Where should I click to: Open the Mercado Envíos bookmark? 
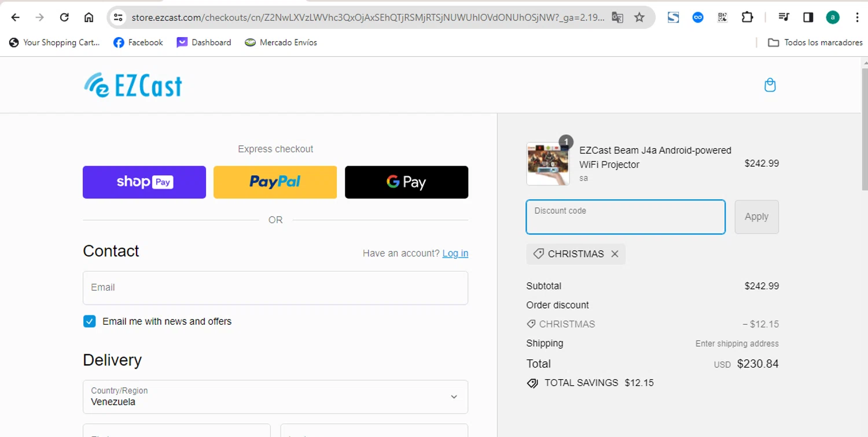coord(281,42)
